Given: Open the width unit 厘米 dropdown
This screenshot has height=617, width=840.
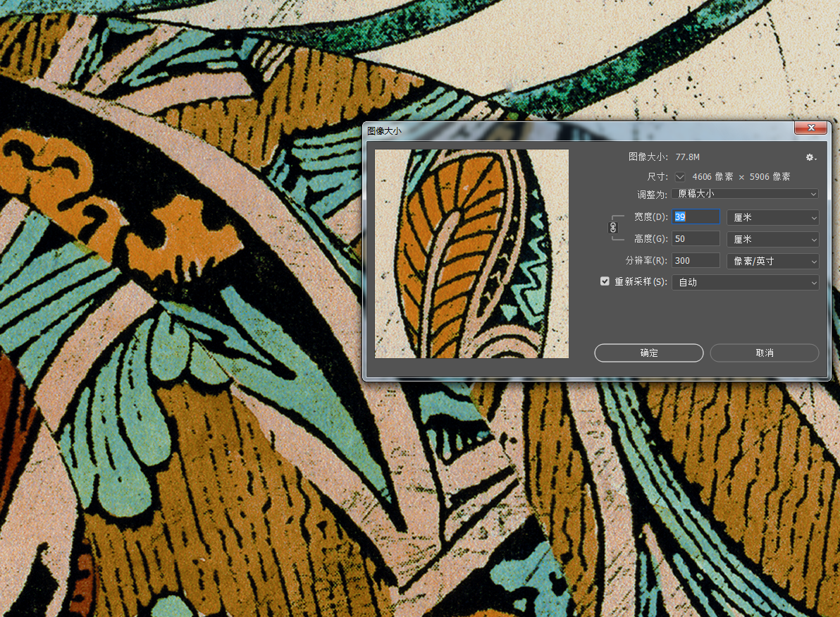Looking at the screenshot, I should [x=772, y=217].
